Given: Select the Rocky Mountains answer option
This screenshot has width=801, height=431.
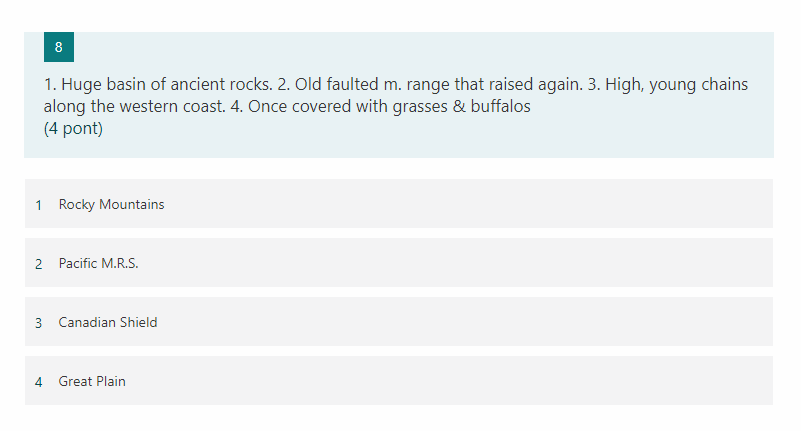Looking at the screenshot, I should pyautogui.click(x=111, y=204).
